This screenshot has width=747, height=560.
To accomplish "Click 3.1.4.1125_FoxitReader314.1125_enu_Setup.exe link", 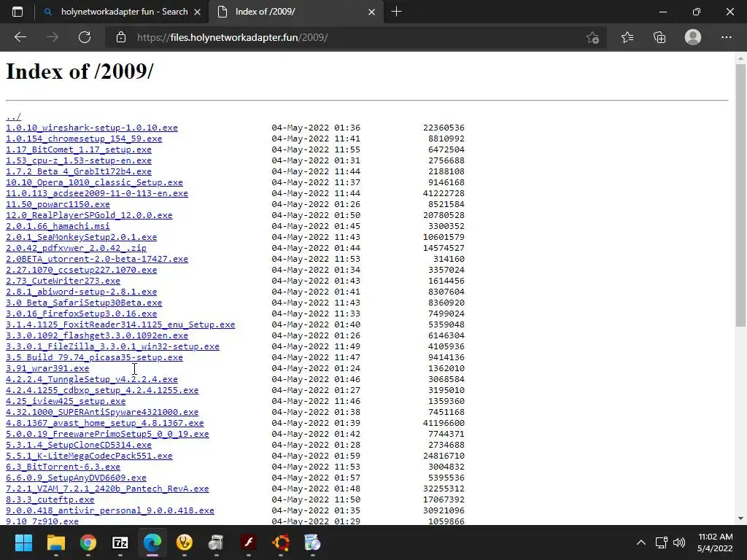I will 120,324.
